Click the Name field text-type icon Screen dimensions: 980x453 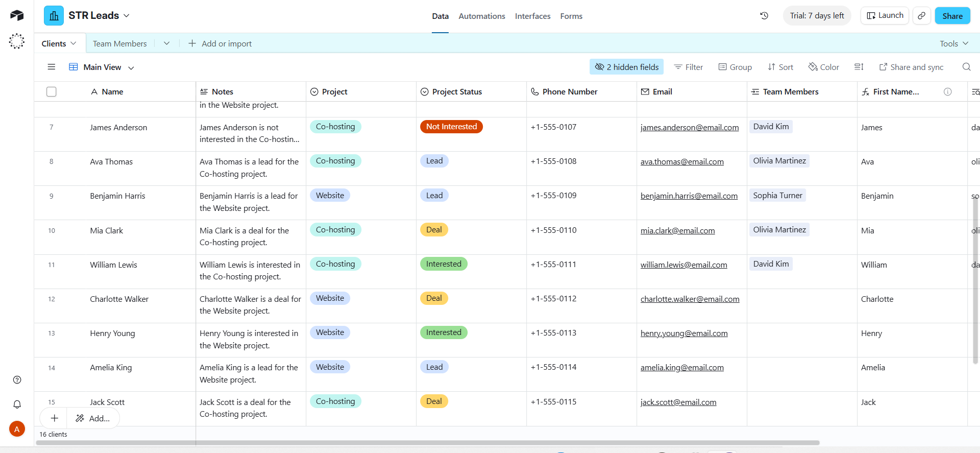coord(94,92)
